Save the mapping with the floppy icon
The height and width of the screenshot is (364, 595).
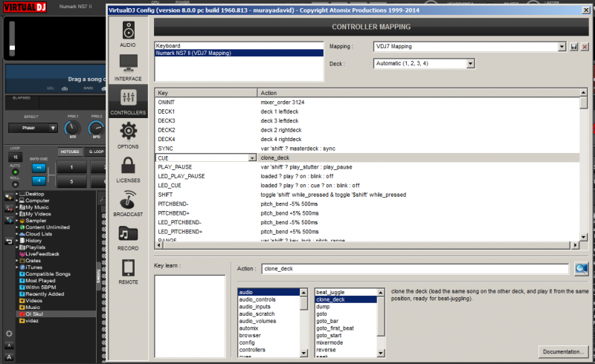(x=573, y=47)
